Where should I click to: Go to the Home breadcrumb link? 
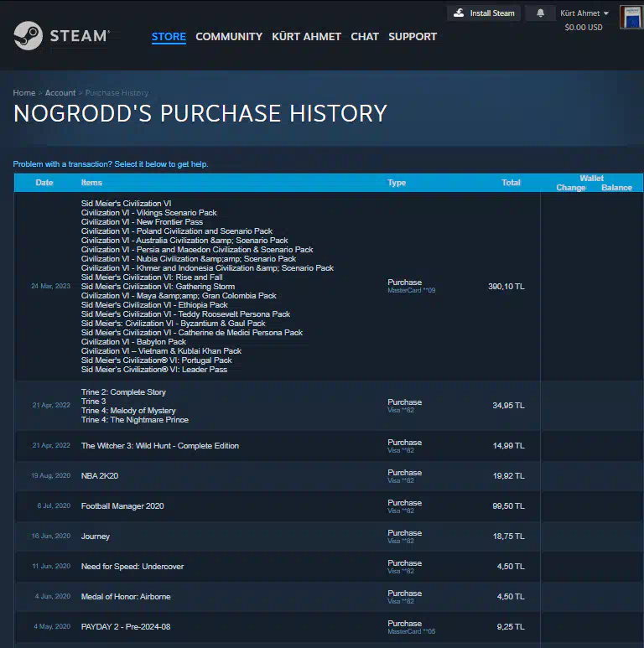click(24, 92)
